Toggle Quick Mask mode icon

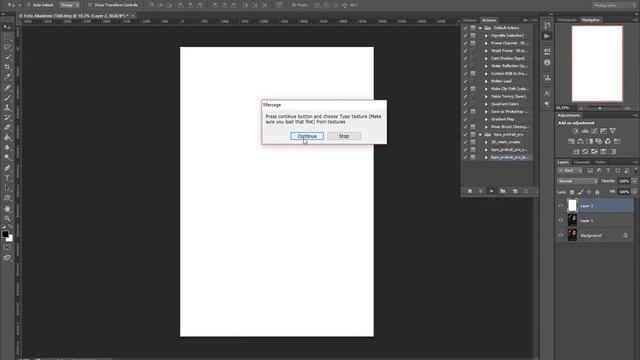(x=7, y=247)
